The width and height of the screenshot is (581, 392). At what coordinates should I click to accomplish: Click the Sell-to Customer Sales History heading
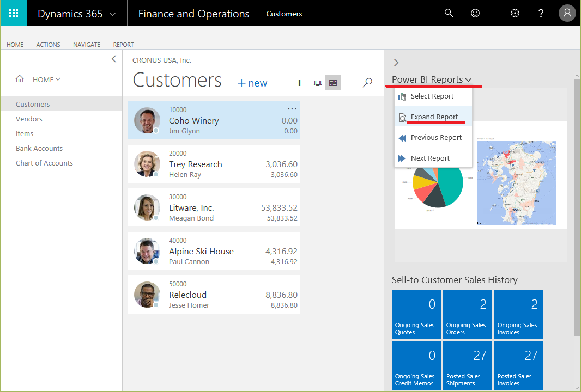[x=455, y=280]
